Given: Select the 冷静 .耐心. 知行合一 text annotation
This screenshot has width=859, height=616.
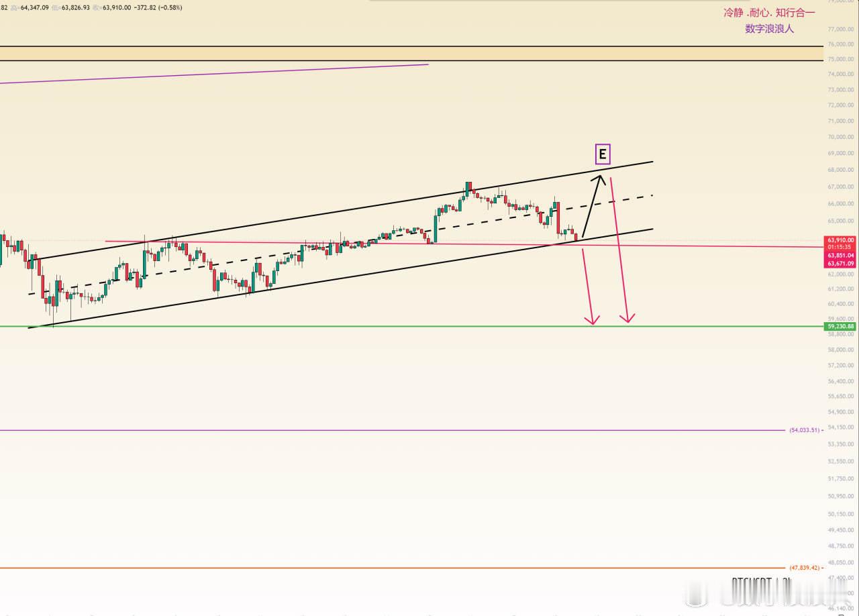Looking at the screenshot, I should [x=769, y=12].
